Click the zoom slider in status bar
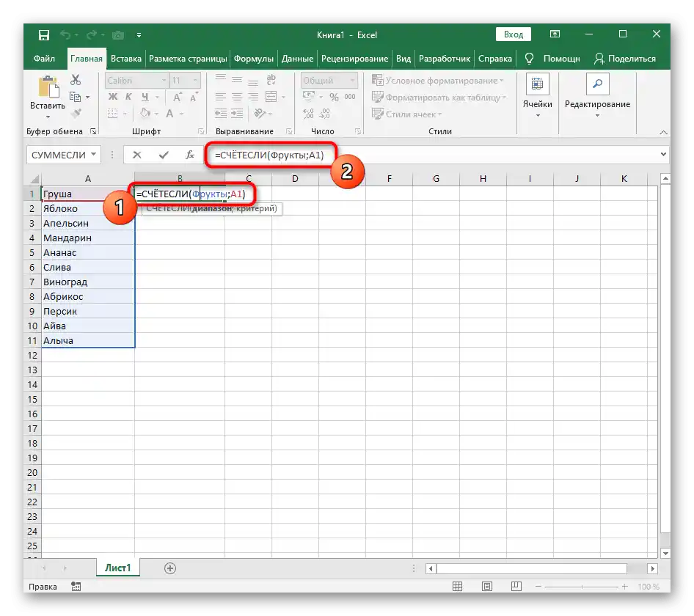Screen dimensions: 694x616 click(582, 587)
